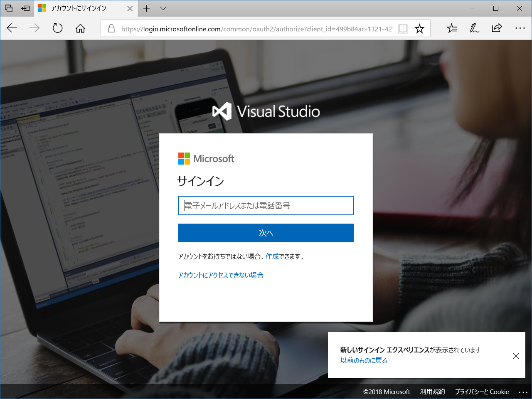The image size is (532, 399).
Task: Close the アカウントにサインイン tab
Action: [130, 8]
